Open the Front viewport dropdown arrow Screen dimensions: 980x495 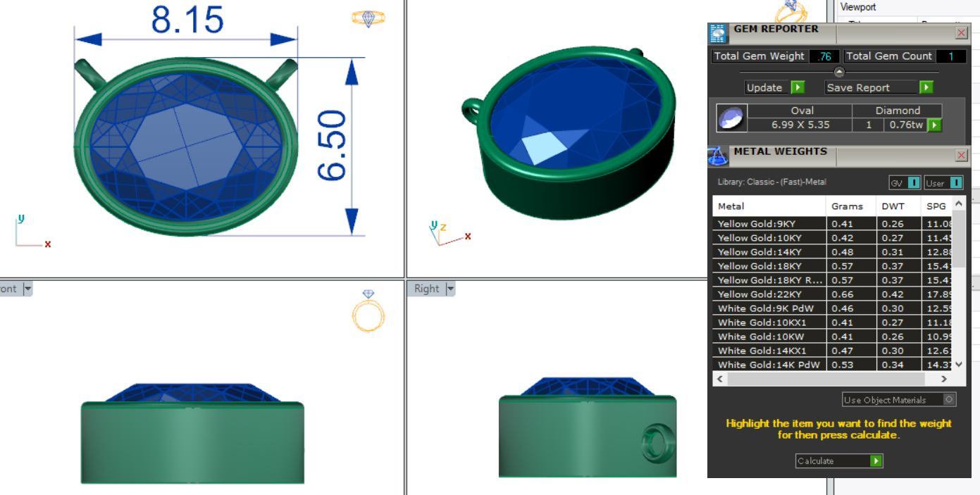point(28,289)
